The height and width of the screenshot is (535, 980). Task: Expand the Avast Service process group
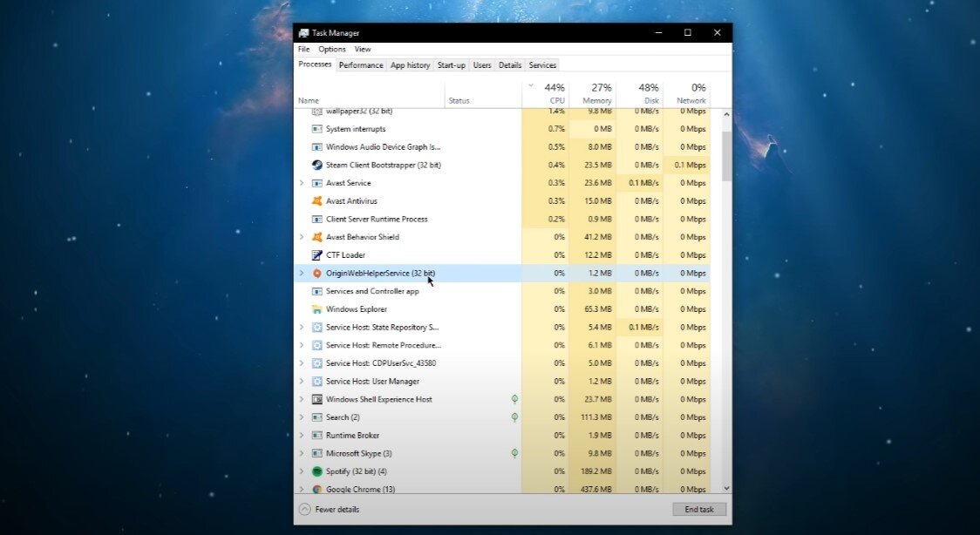click(x=302, y=183)
